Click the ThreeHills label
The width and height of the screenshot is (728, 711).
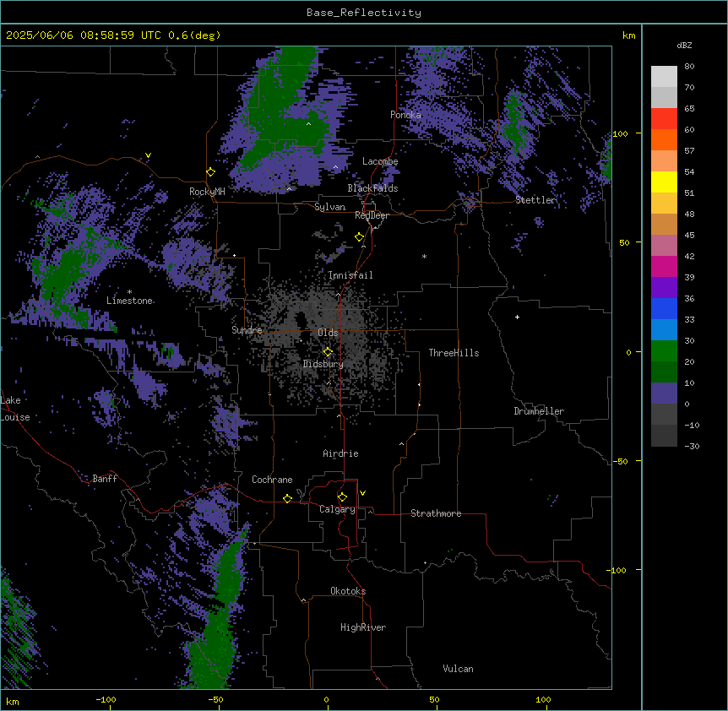point(454,353)
